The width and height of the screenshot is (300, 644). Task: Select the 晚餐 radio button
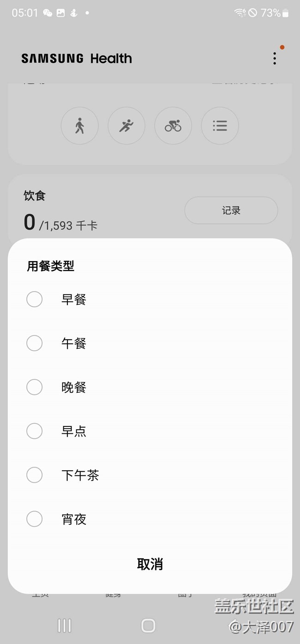[x=35, y=387]
